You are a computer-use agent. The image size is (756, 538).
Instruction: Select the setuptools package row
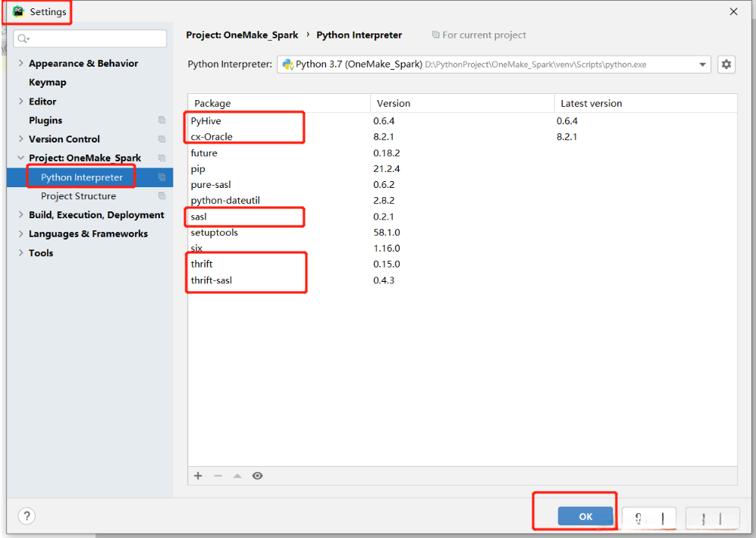coord(463,232)
